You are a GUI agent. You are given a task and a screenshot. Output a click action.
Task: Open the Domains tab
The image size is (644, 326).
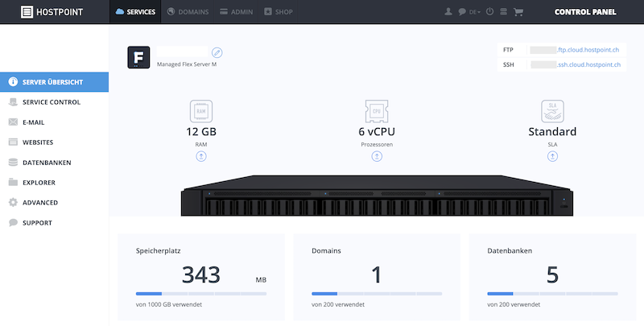click(x=188, y=12)
